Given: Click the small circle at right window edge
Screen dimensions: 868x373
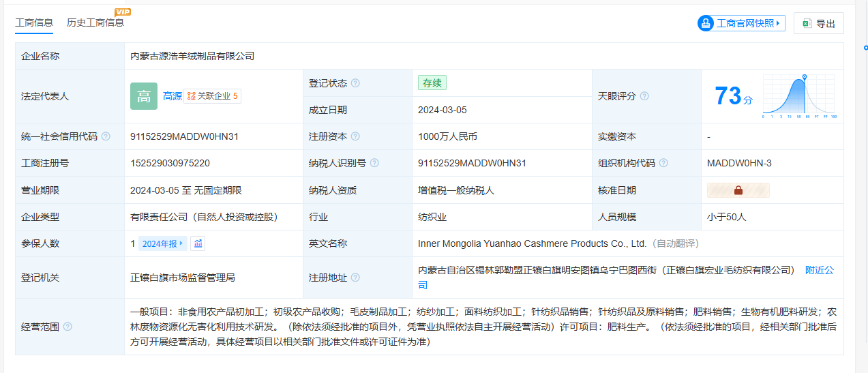Looking at the screenshot, I should (x=866, y=48).
